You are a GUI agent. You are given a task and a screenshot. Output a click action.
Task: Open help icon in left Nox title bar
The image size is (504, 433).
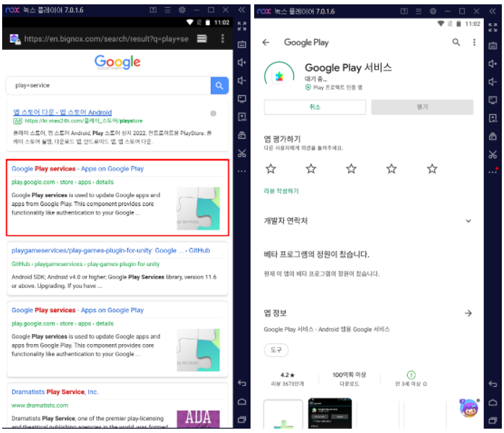tap(153, 10)
